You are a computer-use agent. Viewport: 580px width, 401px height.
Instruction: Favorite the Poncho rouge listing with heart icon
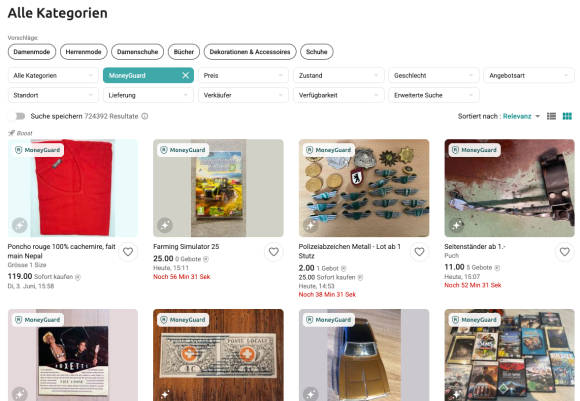point(128,252)
